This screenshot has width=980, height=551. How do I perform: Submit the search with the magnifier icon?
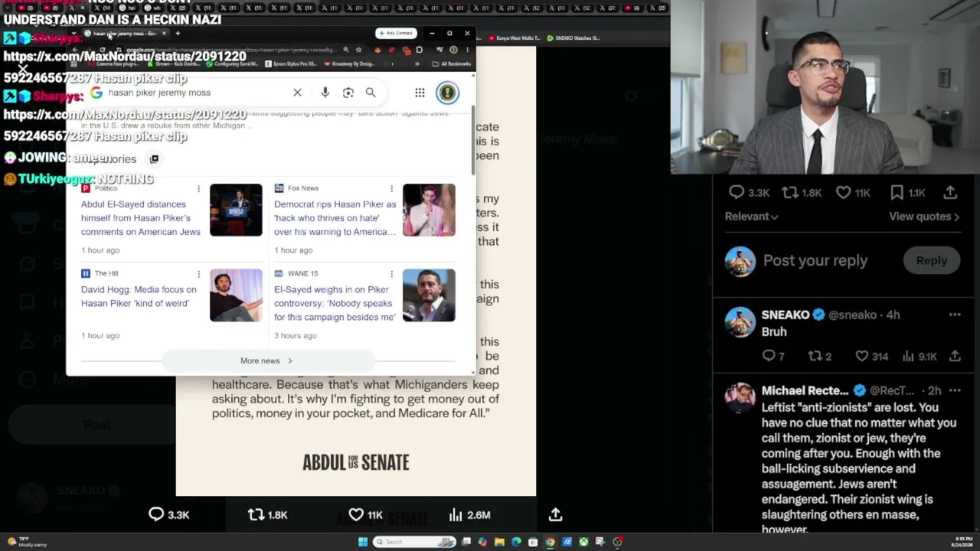371,93
